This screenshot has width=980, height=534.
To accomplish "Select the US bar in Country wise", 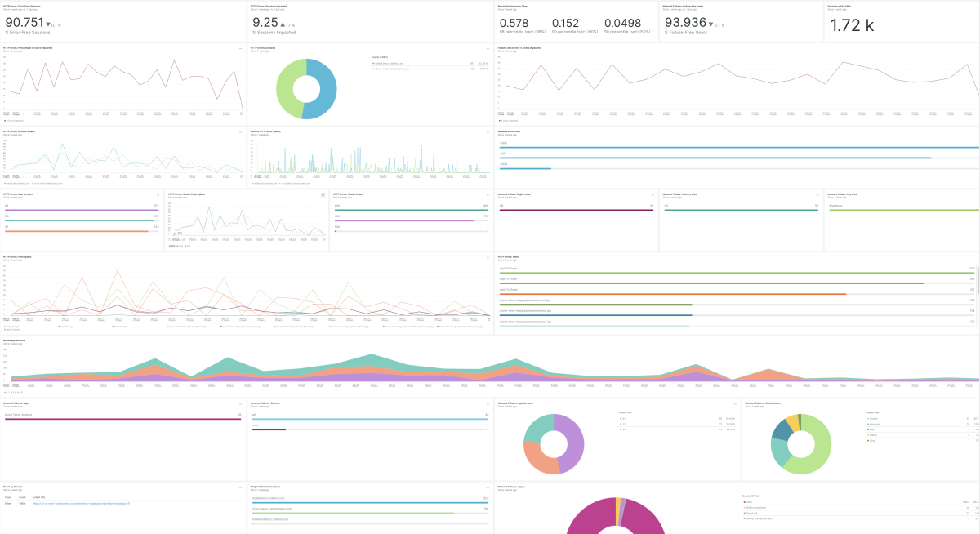I will pos(739,210).
